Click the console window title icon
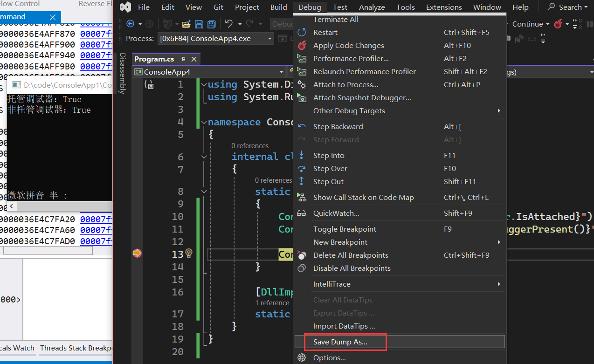This screenshot has width=594, height=364. (17, 85)
